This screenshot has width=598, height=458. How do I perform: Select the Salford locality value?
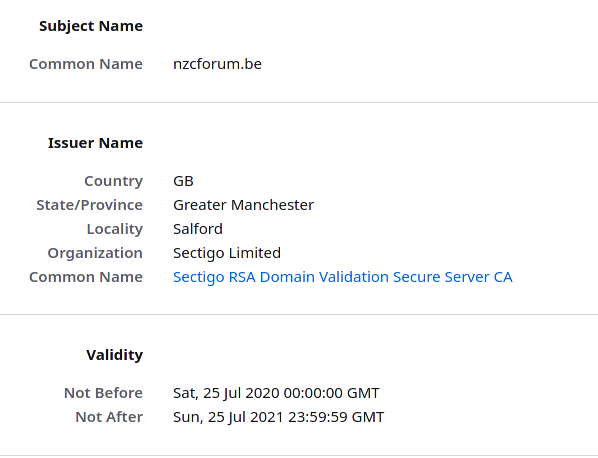(x=198, y=229)
